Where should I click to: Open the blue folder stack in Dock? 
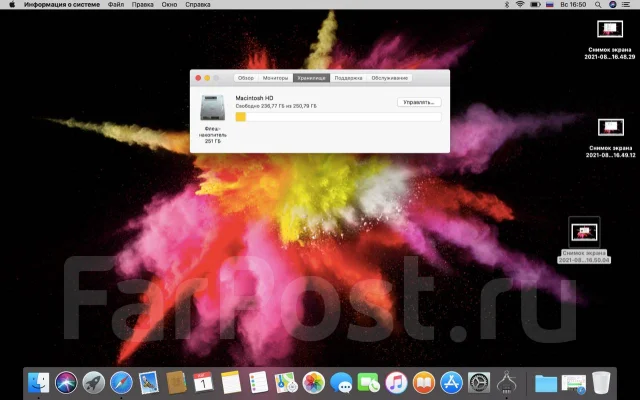(546, 383)
